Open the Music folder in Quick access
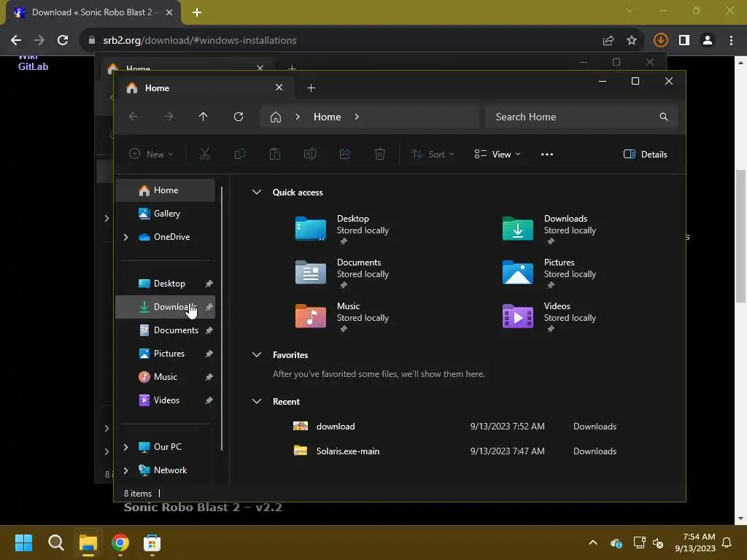The height and width of the screenshot is (560, 747). point(342,317)
